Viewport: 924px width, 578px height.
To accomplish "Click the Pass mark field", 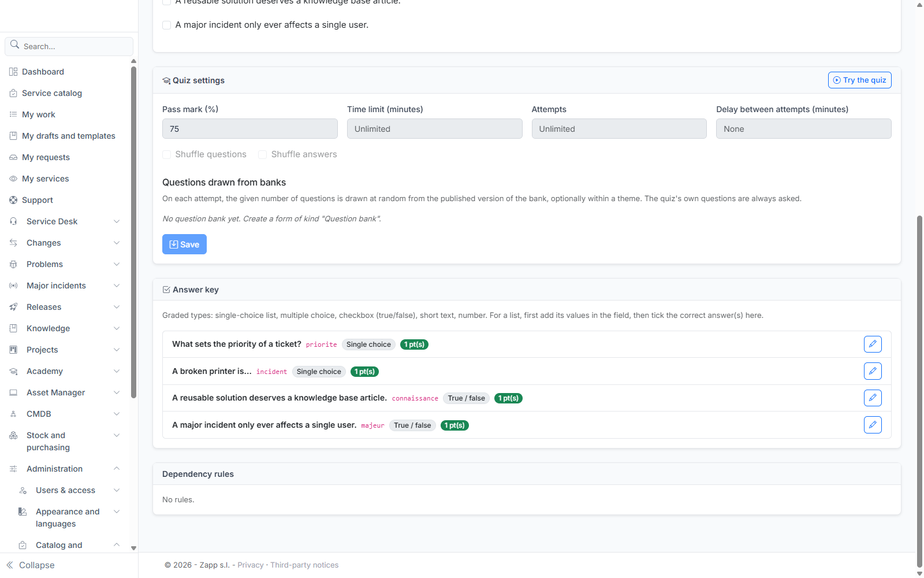I will coord(250,129).
